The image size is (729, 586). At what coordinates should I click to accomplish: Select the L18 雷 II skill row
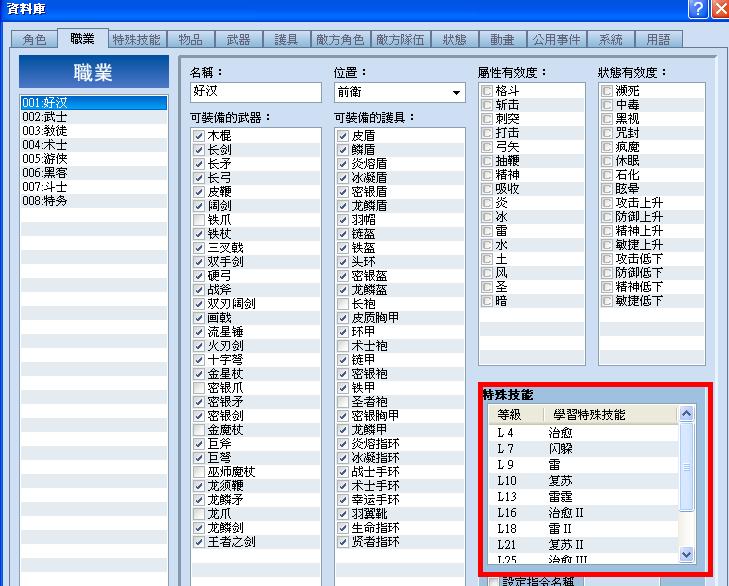tap(583, 528)
